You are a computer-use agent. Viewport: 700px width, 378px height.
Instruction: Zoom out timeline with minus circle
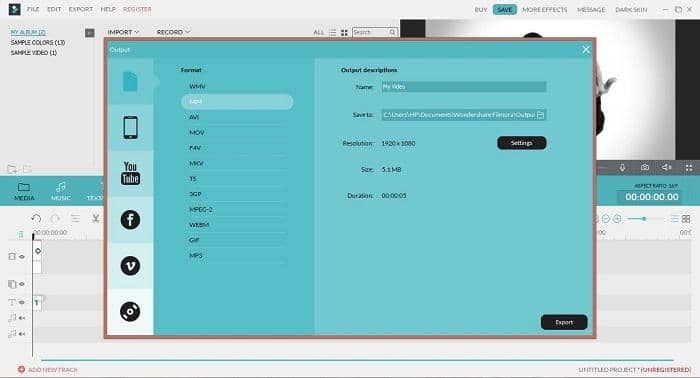pyautogui.click(x=606, y=219)
